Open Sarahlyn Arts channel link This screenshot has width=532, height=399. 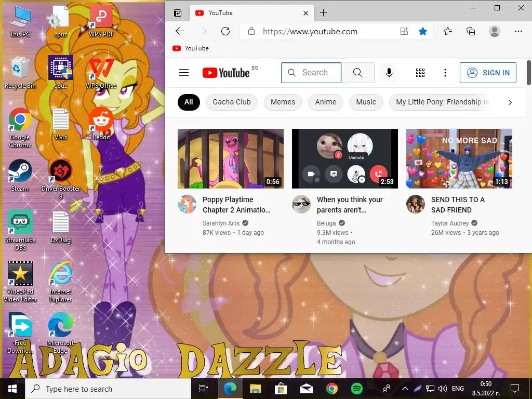tap(221, 223)
